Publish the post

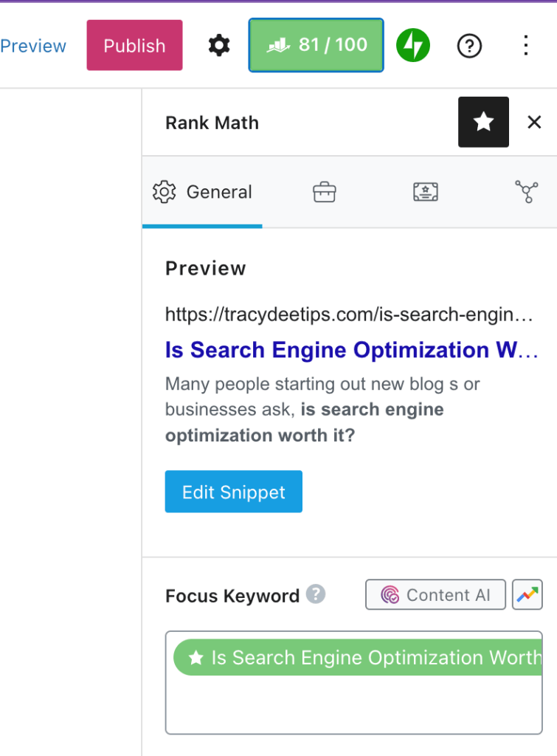[134, 45]
